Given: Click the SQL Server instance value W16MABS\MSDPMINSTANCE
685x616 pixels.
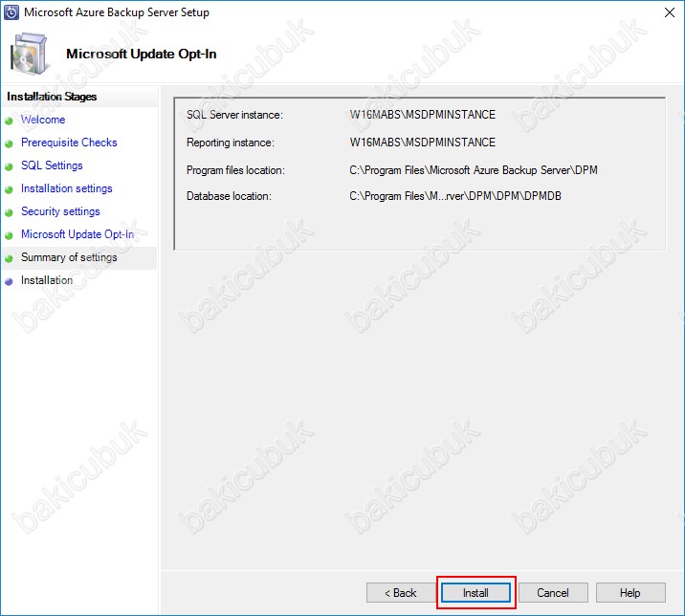Looking at the screenshot, I should click(423, 115).
